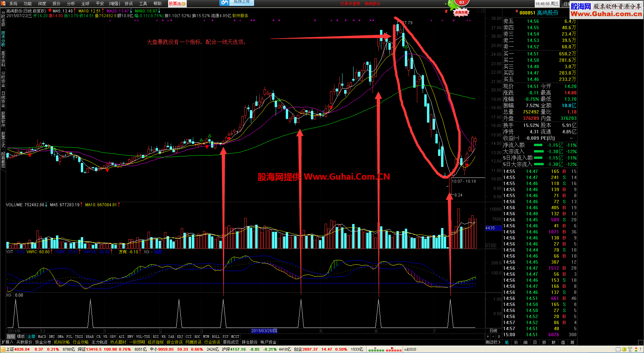Click the minus zoom-out button beside 日线
The width and height of the screenshot is (644, 353).
click(493, 337)
